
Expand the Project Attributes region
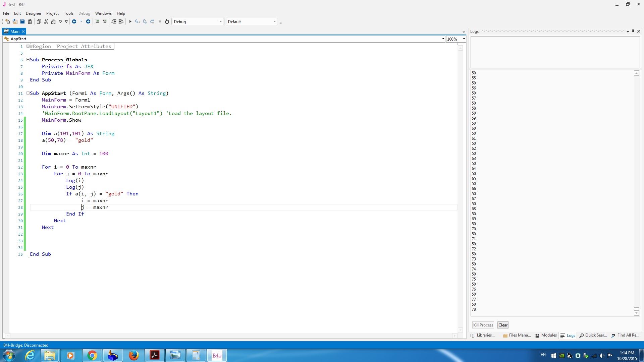[28, 46]
